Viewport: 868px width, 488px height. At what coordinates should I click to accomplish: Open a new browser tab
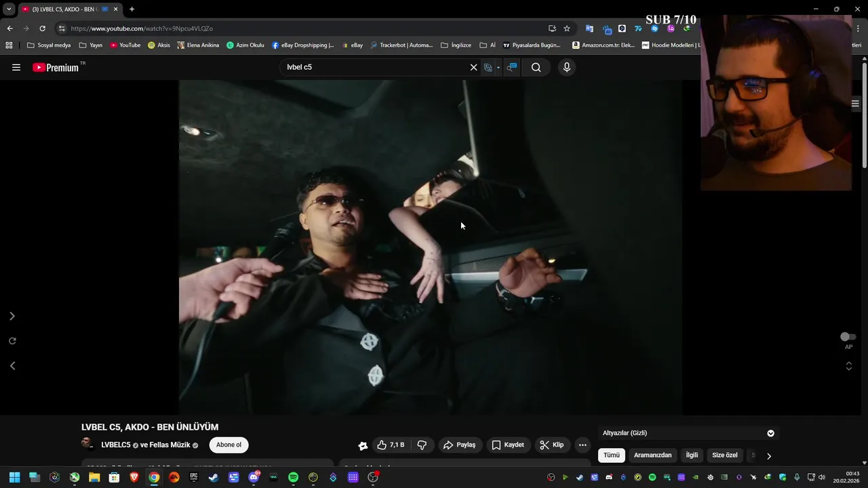pyautogui.click(x=132, y=9)
